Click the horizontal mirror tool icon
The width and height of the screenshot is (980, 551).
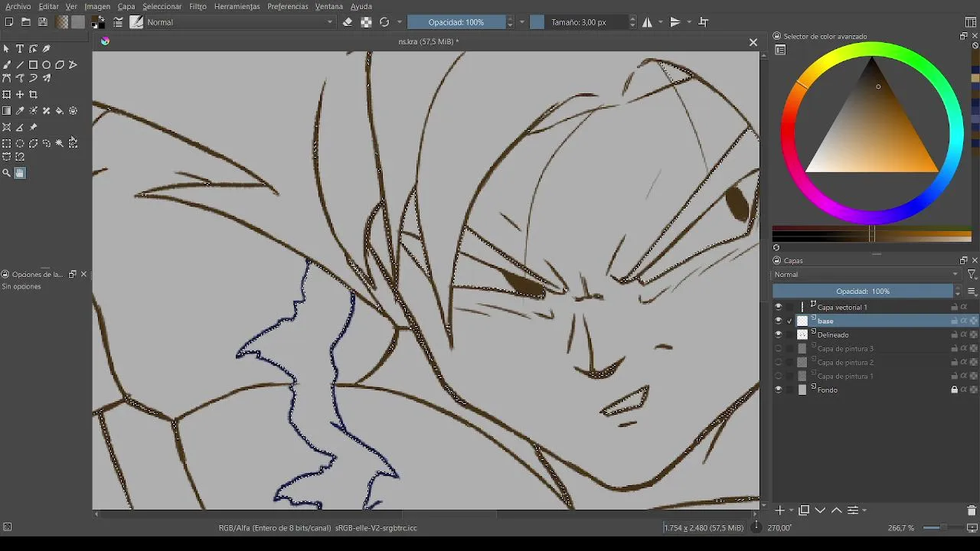point(648,22)
